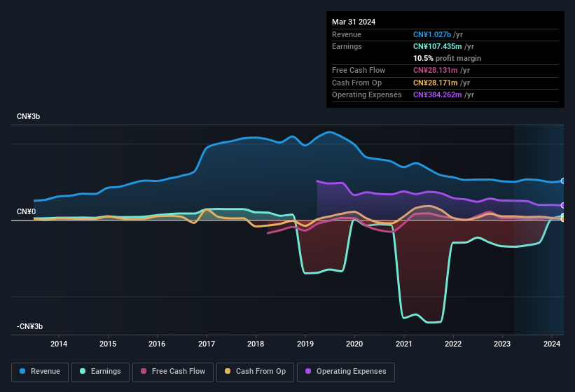575x392 pixels.
Task: Click the 2014 label on time axis
Action: (59, 344)
